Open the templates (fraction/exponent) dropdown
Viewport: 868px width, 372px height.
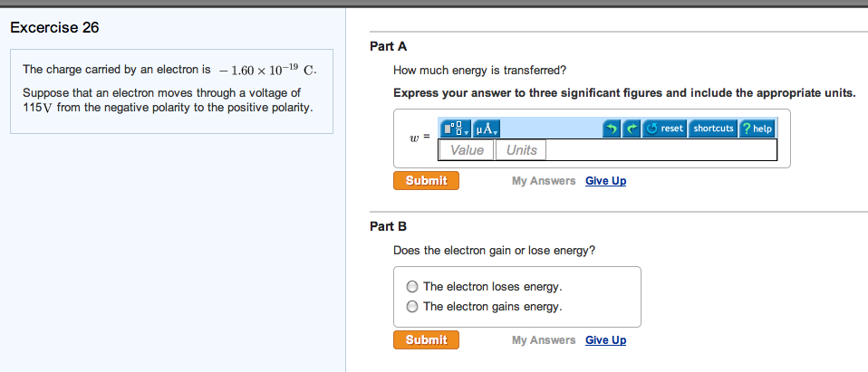[x=455, y=129]
